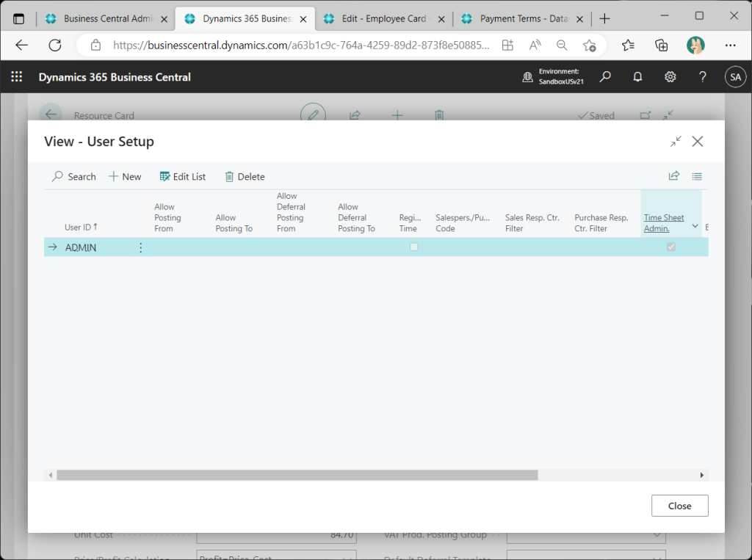
Task: Toggle the Register Time checkbox for ADMIN
Action: 414,247
